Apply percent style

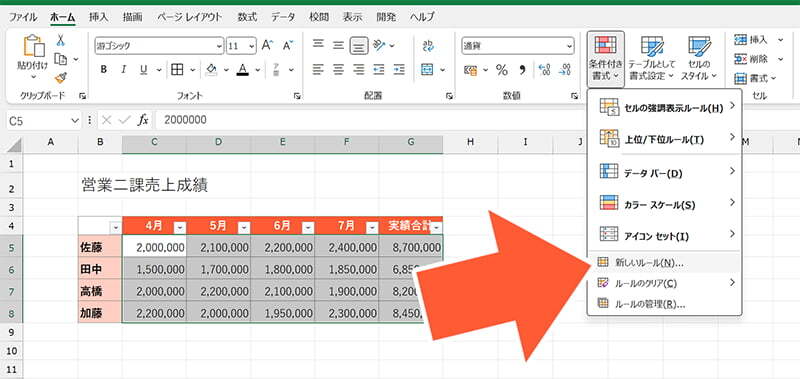point(502,70)
